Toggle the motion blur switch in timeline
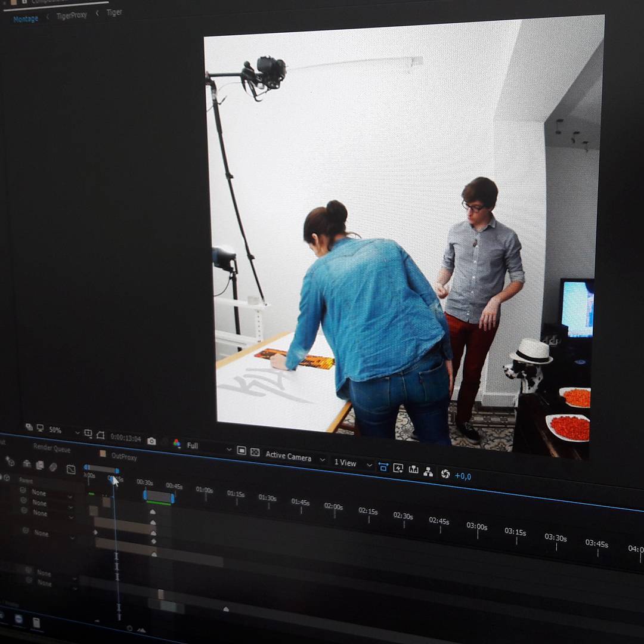 point(53,467)
